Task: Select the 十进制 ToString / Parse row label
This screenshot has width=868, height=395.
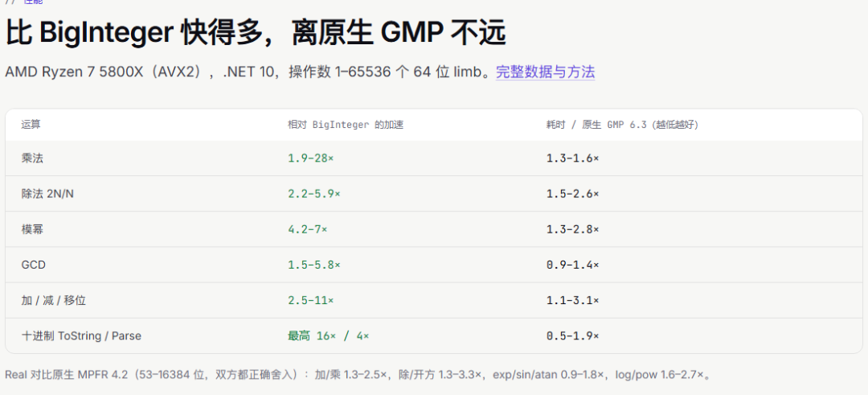Action: click(81, 335)
